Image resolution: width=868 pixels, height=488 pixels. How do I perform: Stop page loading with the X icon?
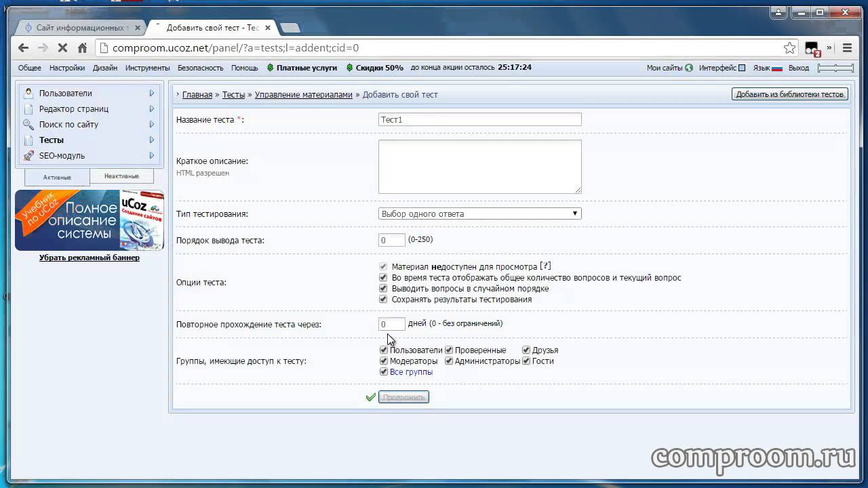click(x=62, y=48)
